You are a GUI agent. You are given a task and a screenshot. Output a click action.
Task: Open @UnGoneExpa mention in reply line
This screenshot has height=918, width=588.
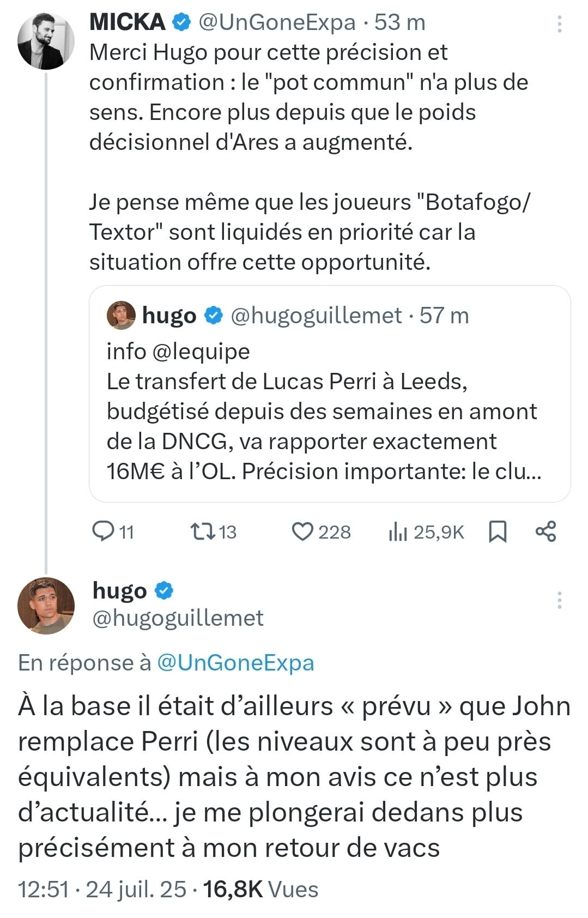click(x=235, y=663)
